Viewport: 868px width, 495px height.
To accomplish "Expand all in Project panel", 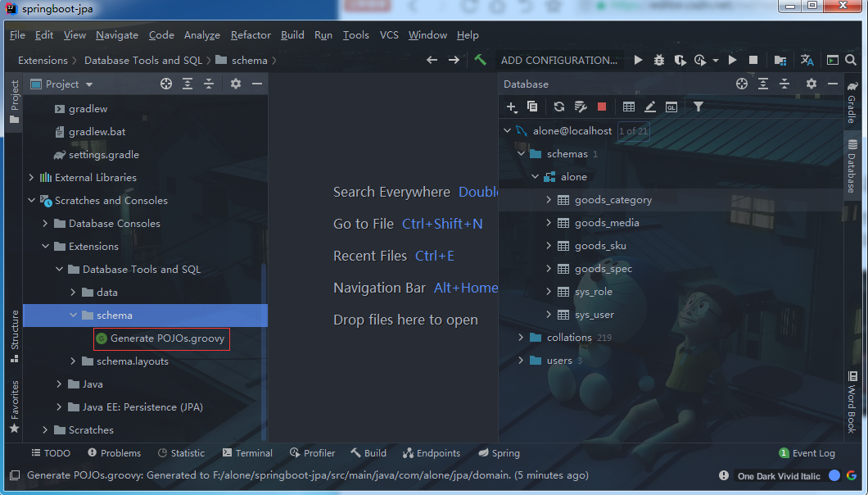I will tap(188, 84).
